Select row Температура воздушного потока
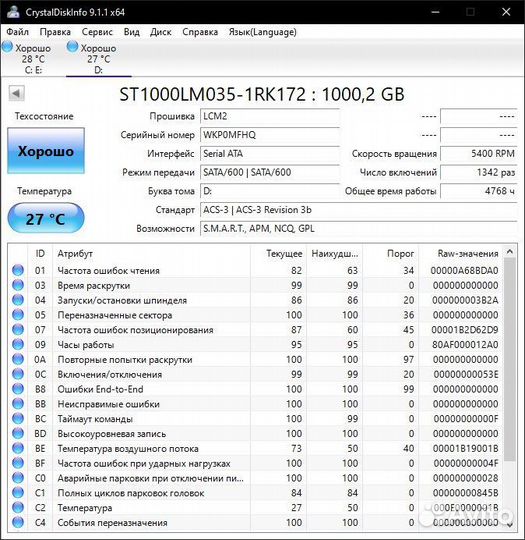Screen dimensions: 525x540 pos(255,448)
